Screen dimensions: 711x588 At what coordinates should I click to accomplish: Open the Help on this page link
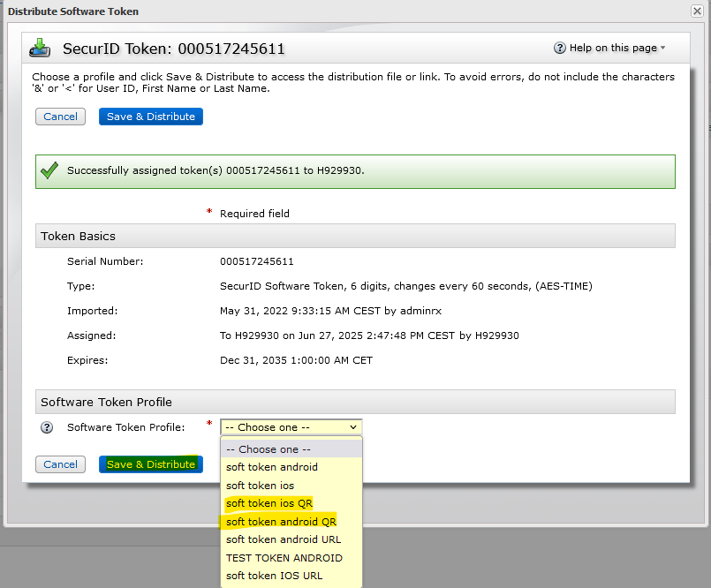613,48
